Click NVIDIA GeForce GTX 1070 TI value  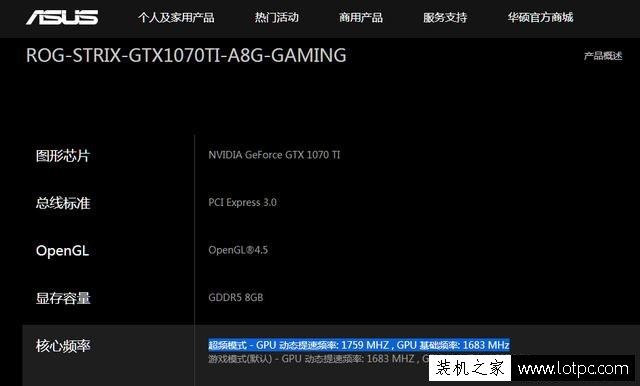(x=274, y=155)
